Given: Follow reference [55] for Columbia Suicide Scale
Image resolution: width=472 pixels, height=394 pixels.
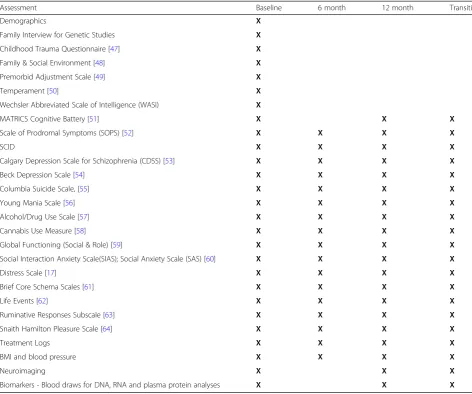Looking at the screenshot, I should point(83,189).
